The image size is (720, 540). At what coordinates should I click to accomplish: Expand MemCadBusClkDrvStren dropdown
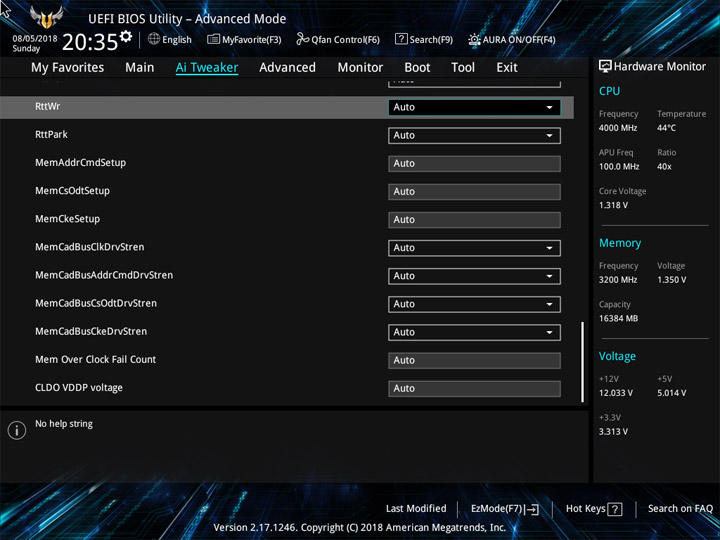point(474,248)
